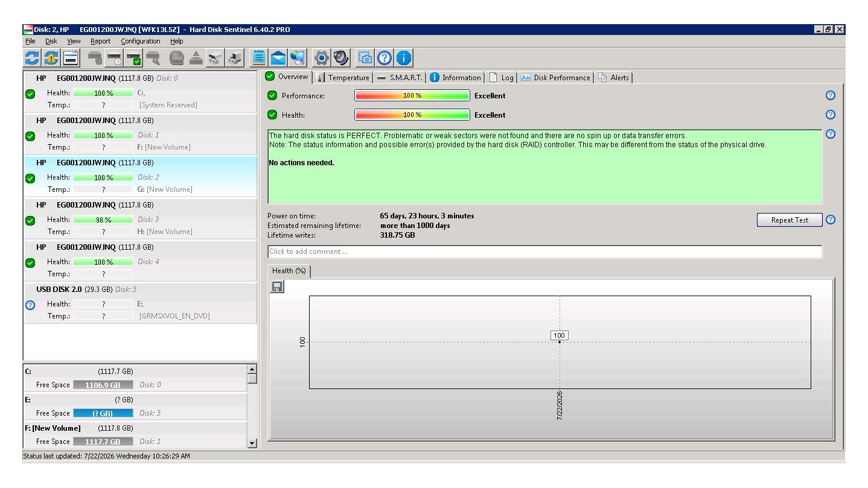Select the Health (%) chart tab

[289, 271]
